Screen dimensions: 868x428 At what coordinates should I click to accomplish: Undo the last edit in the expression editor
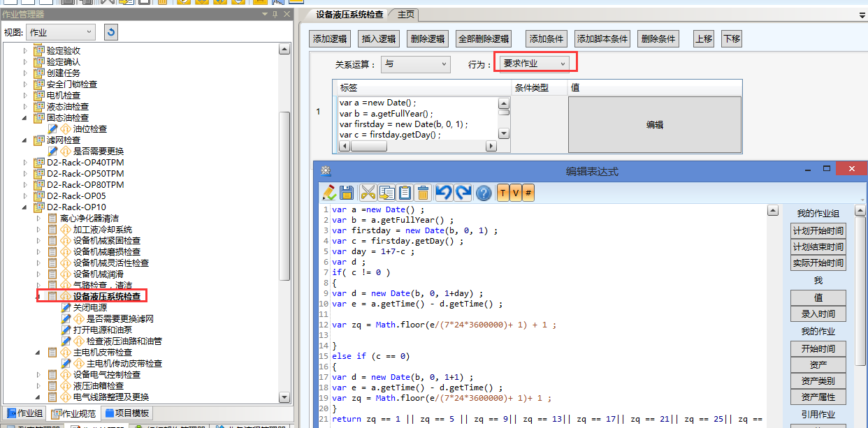[444, 193]
